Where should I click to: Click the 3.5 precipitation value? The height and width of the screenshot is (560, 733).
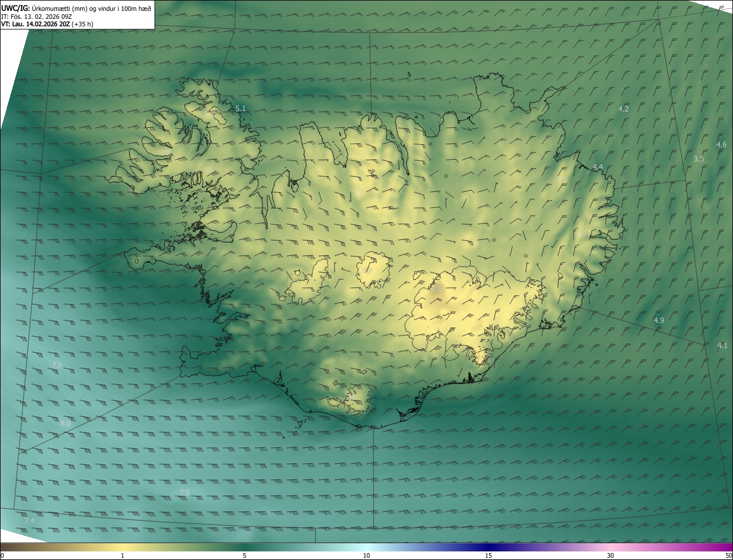[698, 159]
